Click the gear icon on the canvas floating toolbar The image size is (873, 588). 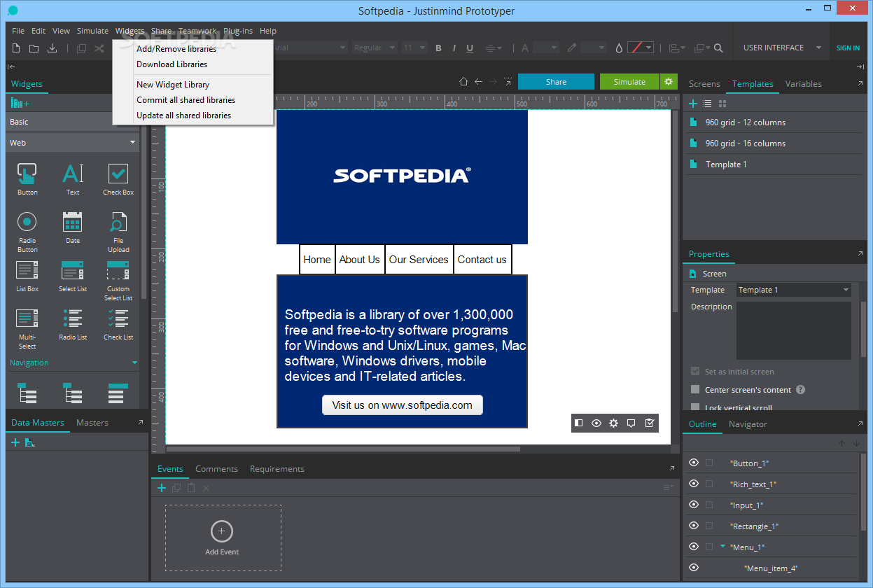click(x=614, y=423)
